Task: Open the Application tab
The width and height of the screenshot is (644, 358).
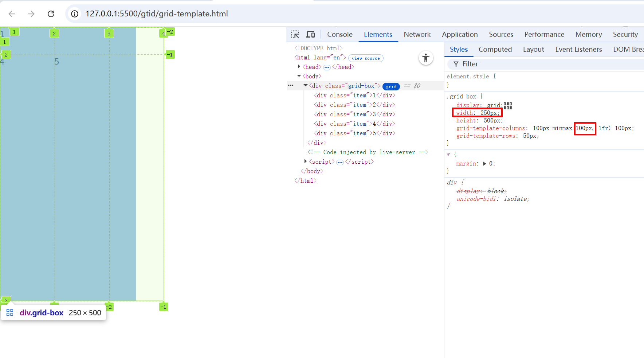Action: (460, 34)
